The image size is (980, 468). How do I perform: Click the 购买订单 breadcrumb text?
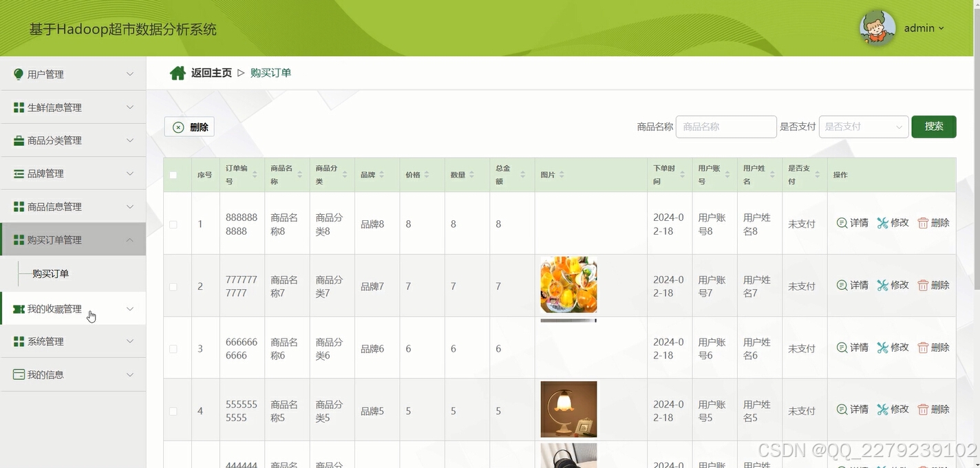point(270,73)
